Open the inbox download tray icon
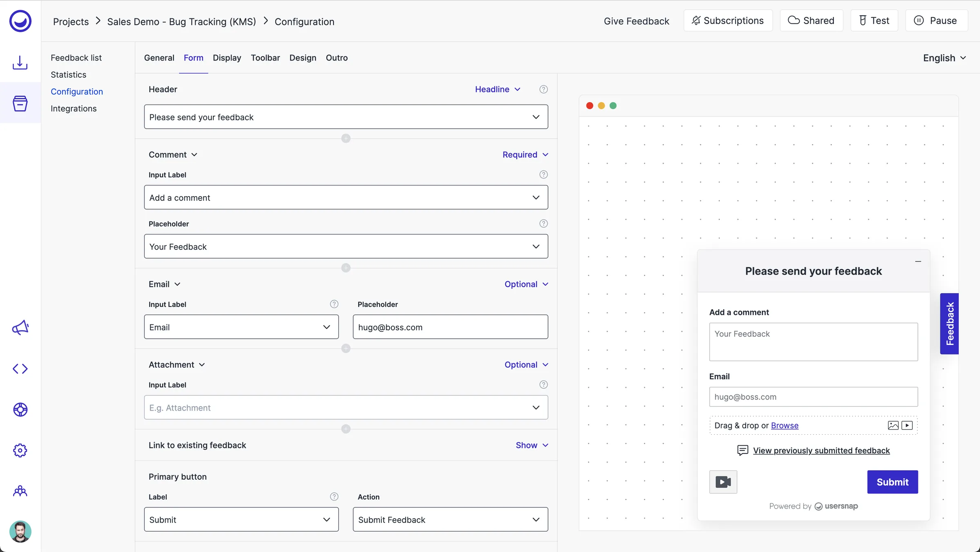This screenshot has height=552, width=980. coord(20,63)
